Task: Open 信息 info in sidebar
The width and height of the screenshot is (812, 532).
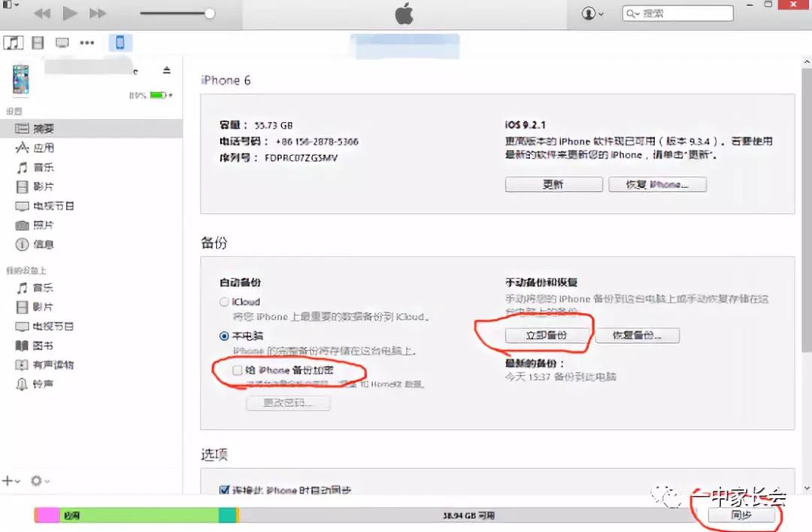Action: click(x=35, y=245)
